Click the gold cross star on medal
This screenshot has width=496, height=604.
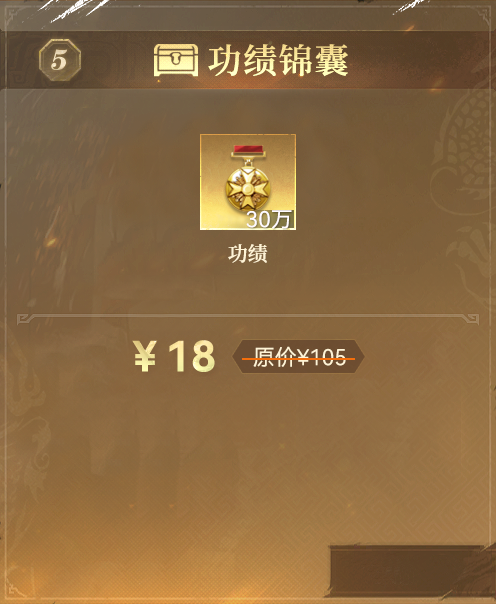tap(248, 190)
